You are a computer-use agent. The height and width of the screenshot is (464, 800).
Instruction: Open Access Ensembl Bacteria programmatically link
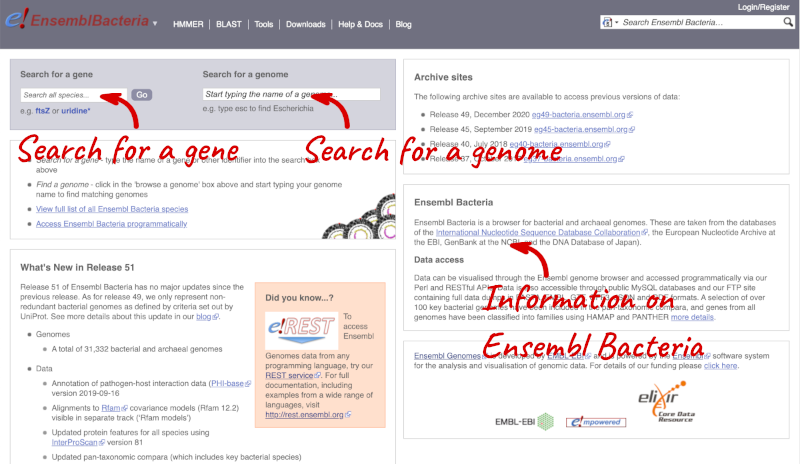(111, 224)
